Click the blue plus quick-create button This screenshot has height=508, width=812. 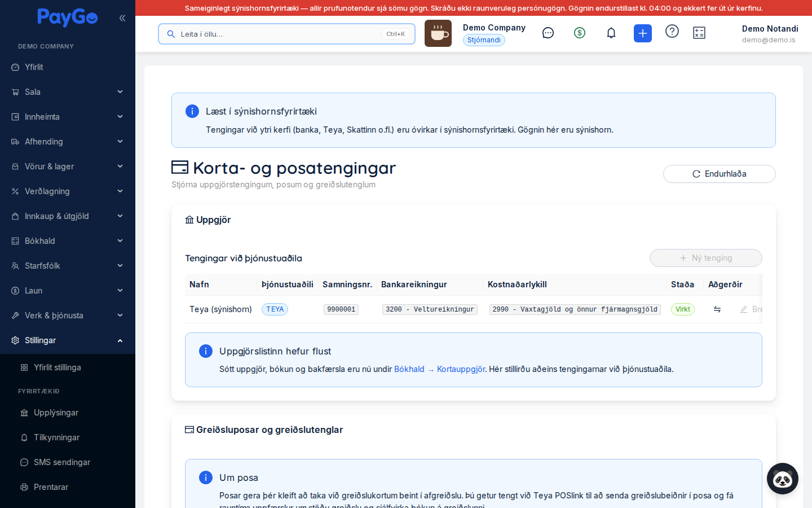point(643,33)
